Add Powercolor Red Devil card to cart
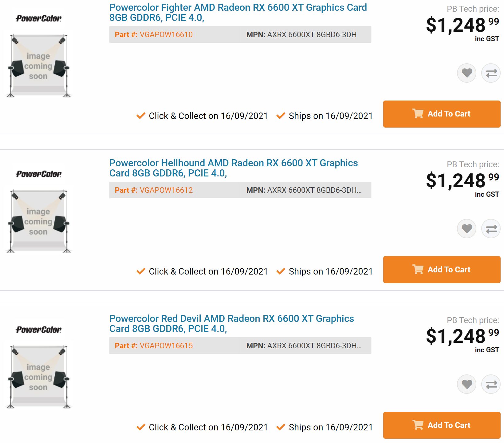 coord(442,425)
